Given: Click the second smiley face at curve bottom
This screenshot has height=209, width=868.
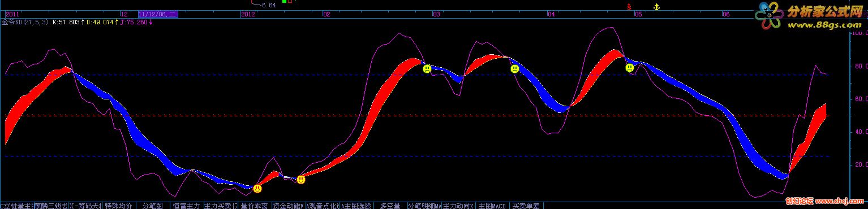Looking at the screenshot, I should [x=301, y=180].
